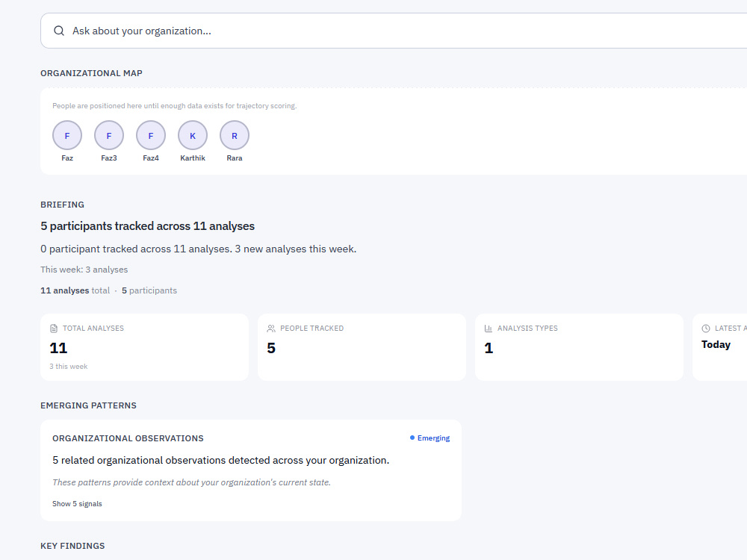Click the 'Rara' name label
This screenshot has width=747, height=560.
[x=235, y=158]
